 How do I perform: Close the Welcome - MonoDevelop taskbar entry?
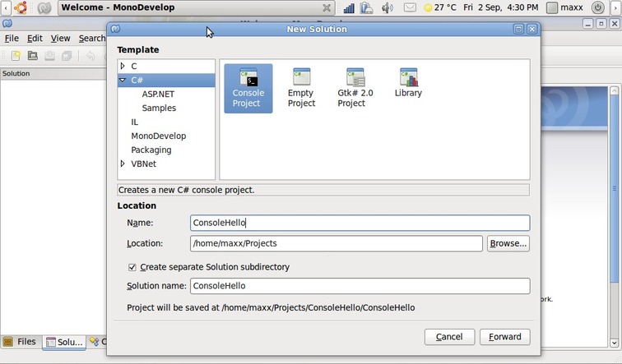pyautogui.click(x=327, y=7)
